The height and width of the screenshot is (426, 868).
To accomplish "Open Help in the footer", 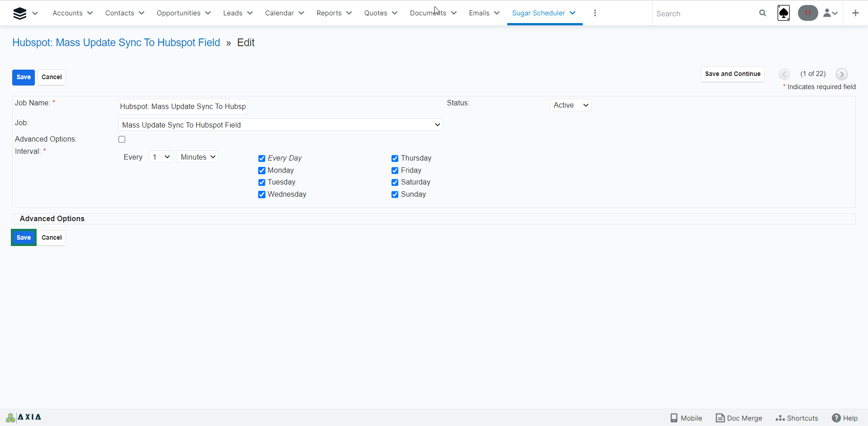I will [x=845, y=418].
